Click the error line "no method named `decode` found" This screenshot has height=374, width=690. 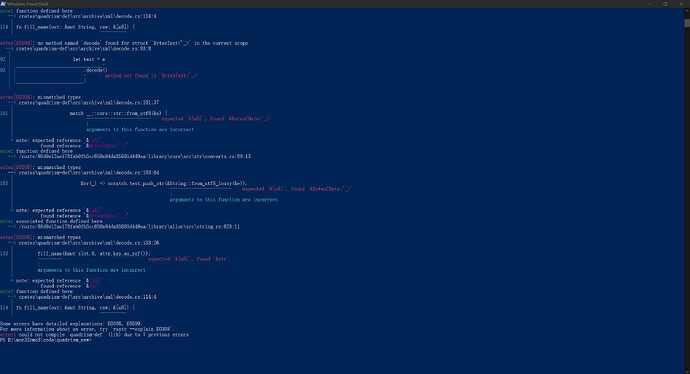coord(124,43)
